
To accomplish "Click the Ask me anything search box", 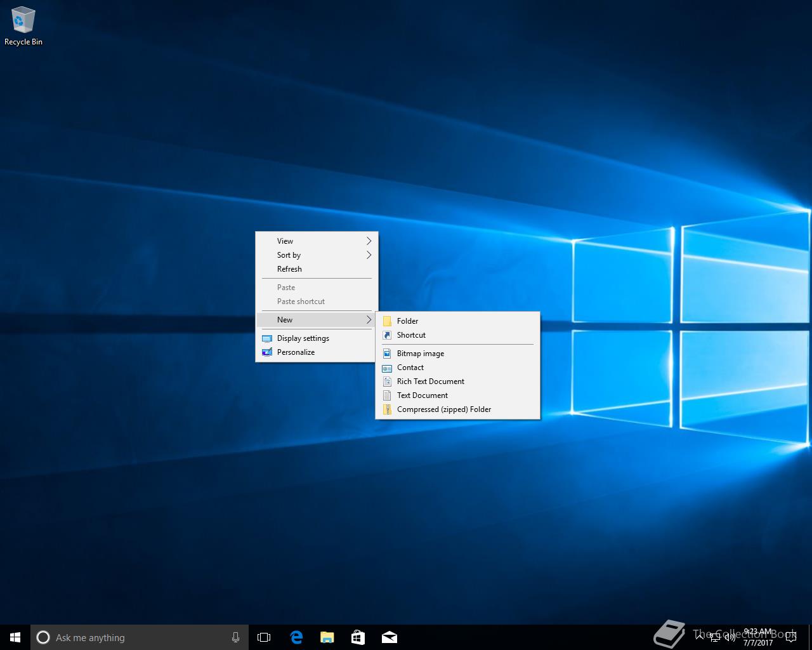I will (x=140, y=637).
